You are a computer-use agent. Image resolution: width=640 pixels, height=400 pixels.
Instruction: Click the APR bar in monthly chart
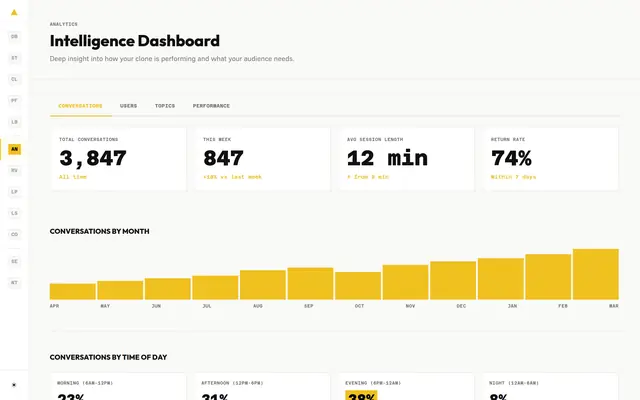click(73, 291)
